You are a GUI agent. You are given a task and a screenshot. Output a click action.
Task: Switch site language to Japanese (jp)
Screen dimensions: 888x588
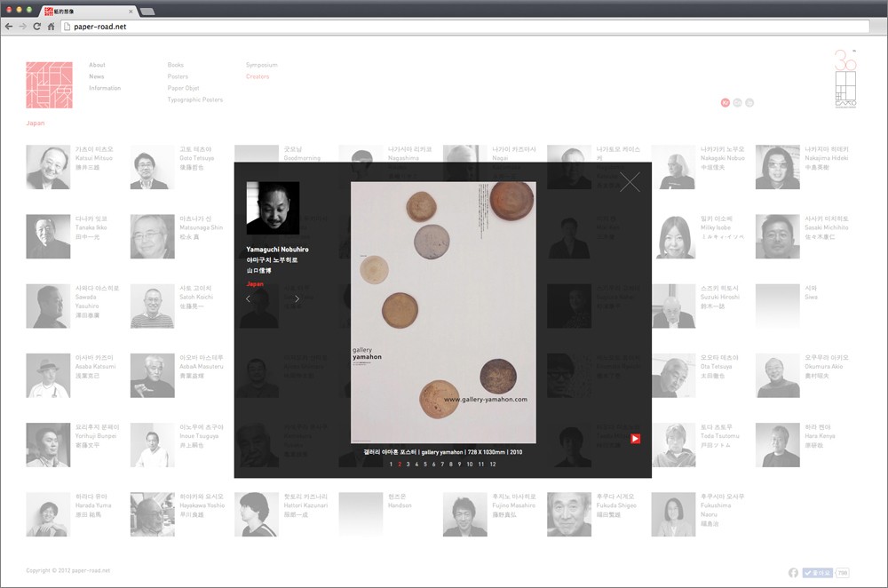click(749, 102)
